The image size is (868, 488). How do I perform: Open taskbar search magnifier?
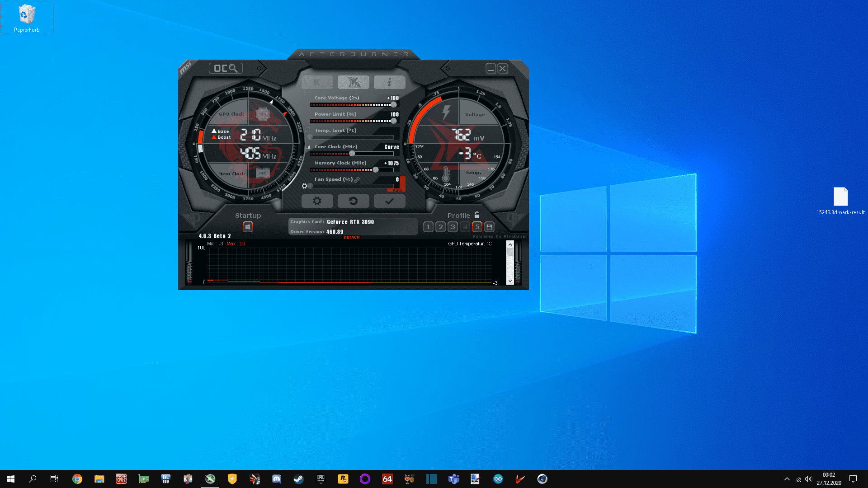tap(33, 479)
